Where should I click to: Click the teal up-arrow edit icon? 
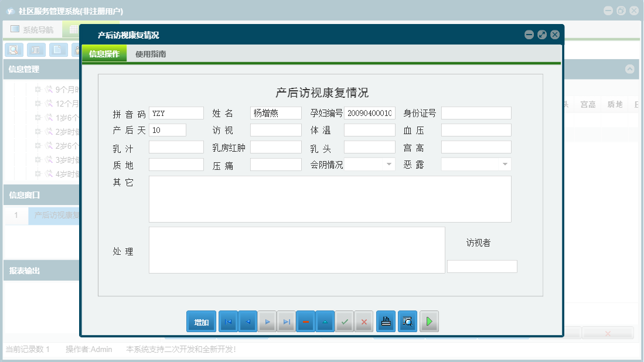[x=325, y=322]
